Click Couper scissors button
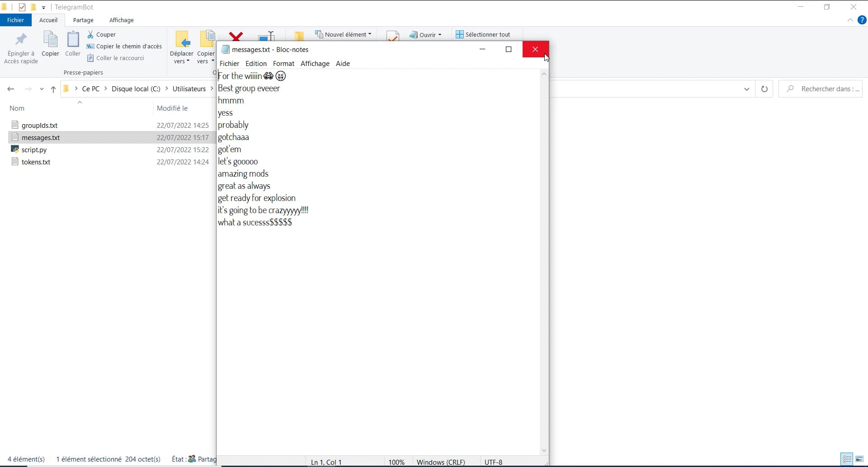This screenshot has width=868, height=467. [x=102, y=34]
